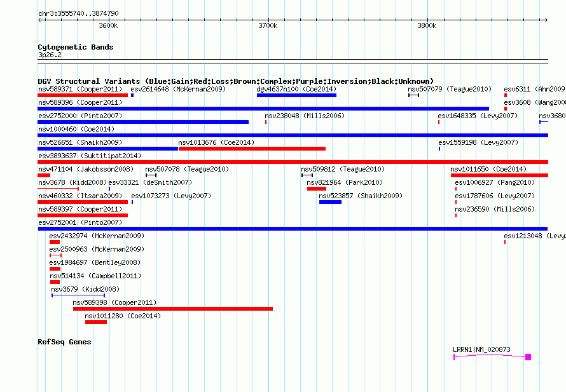Open nsv1011650 (Coe2014) label
This screenshot has height=392, width=566.
click(x=488, y=169)
